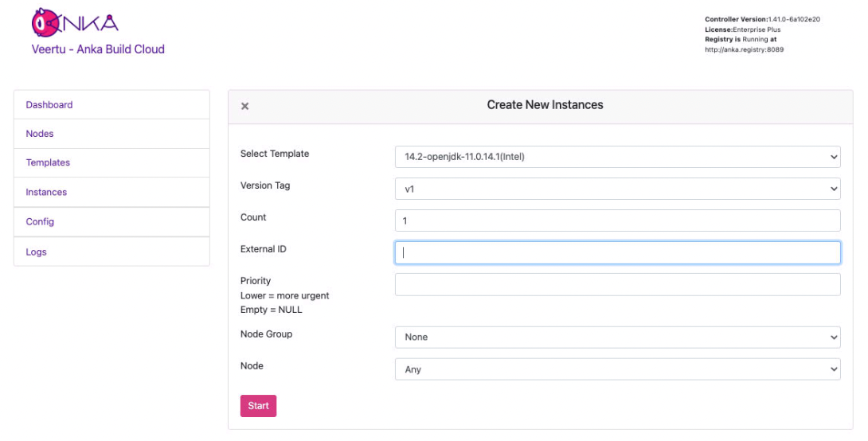Select Instances in the sidebar
This screenshot has height=441, width=868.
(46, 192)
